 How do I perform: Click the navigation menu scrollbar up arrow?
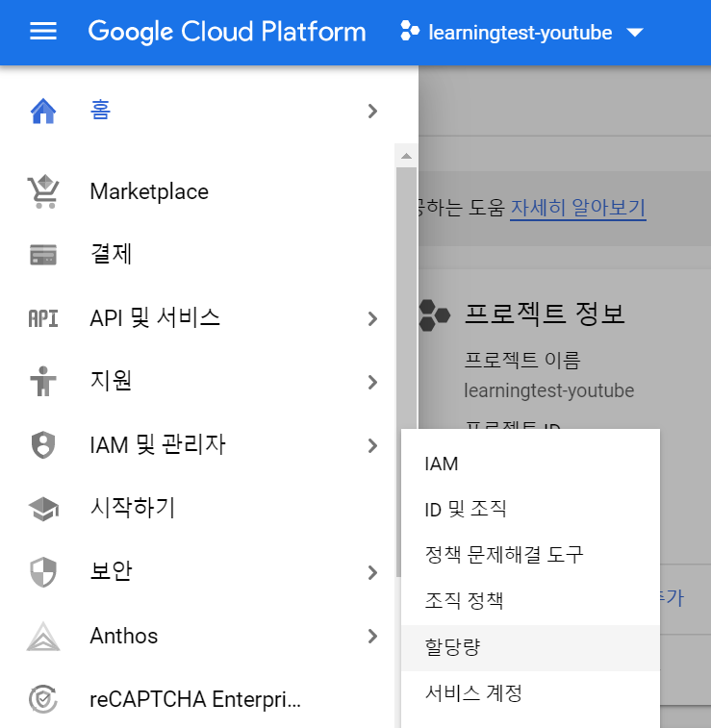(x=406, y=156)
